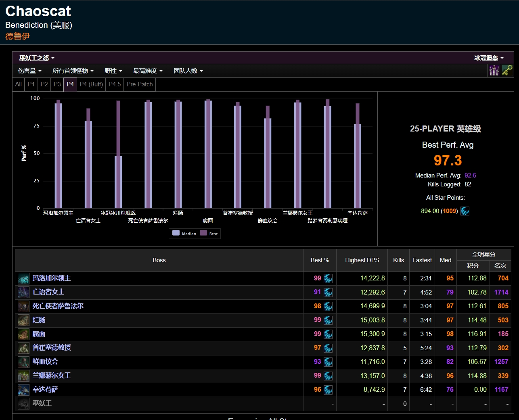Click the rank emblem in the 腐面 row

coord(328,334)
